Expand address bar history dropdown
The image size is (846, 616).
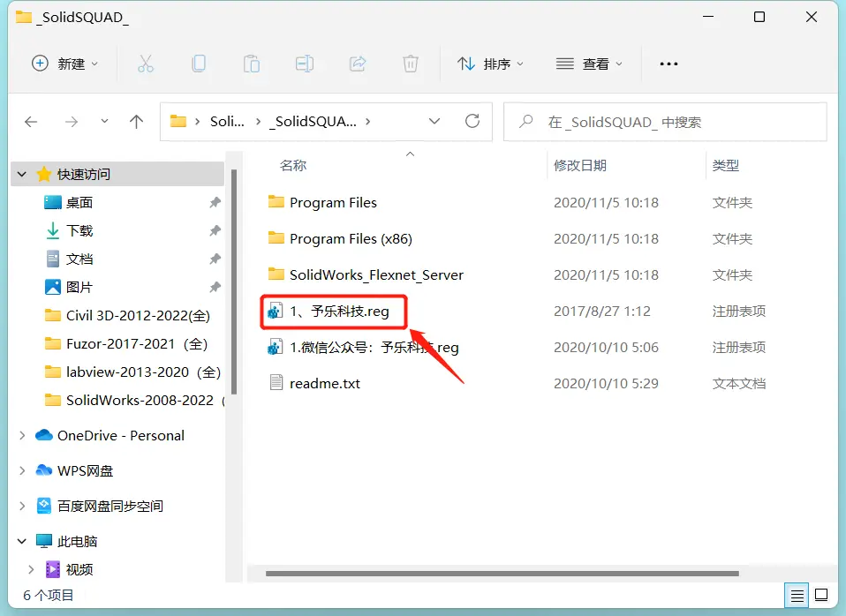tap(434, 122)
